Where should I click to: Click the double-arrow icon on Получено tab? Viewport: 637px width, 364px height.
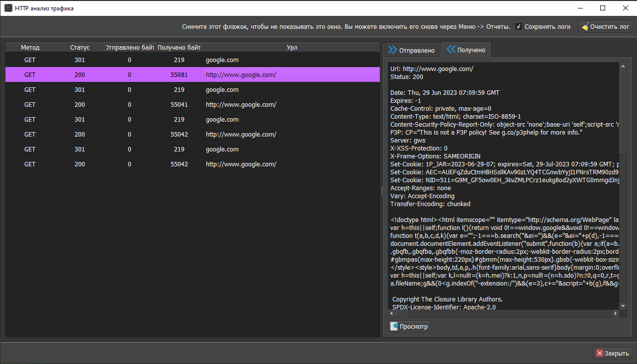451,50
